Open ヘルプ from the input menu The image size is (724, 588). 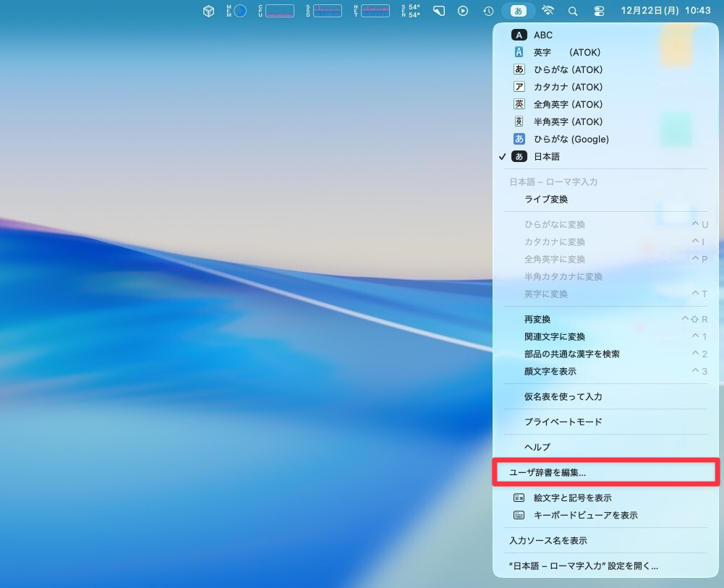click(x=606, y=447)
